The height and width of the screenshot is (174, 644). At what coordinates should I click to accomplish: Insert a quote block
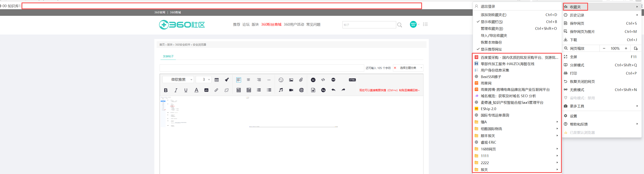click(313, 80)
